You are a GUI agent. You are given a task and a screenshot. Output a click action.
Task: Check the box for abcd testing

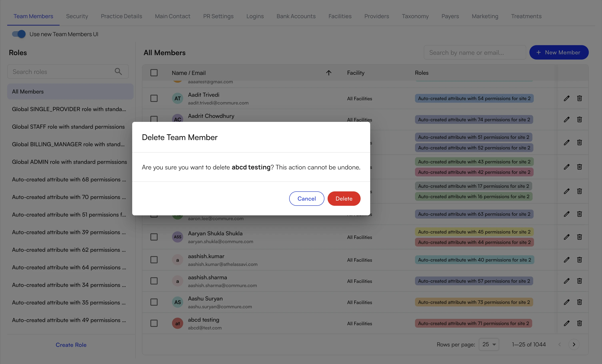154,323
